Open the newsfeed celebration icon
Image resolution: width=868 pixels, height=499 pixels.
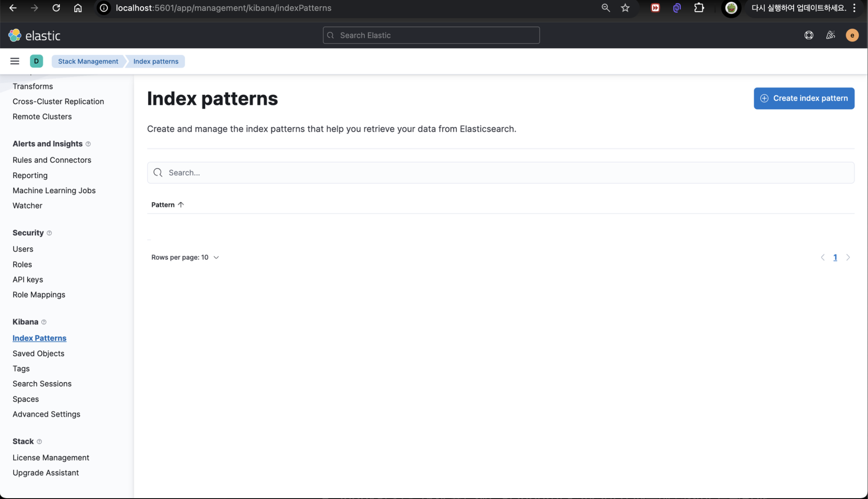coord(830,36)
